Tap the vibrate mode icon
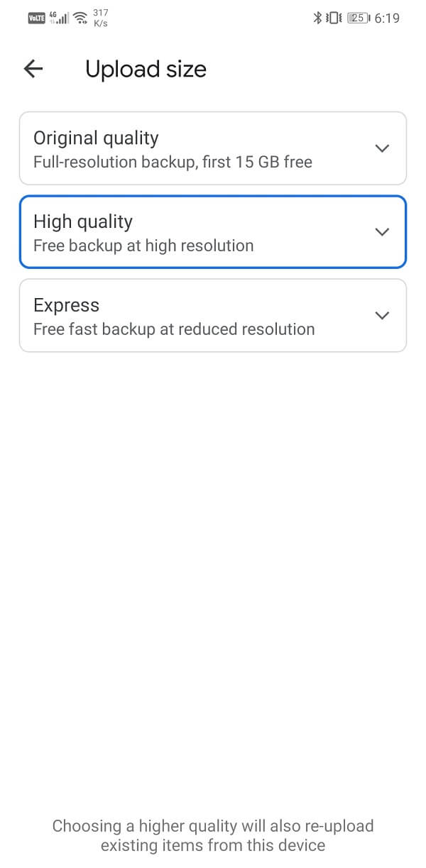This screenshot has width=426, height=868. (334, 18)
